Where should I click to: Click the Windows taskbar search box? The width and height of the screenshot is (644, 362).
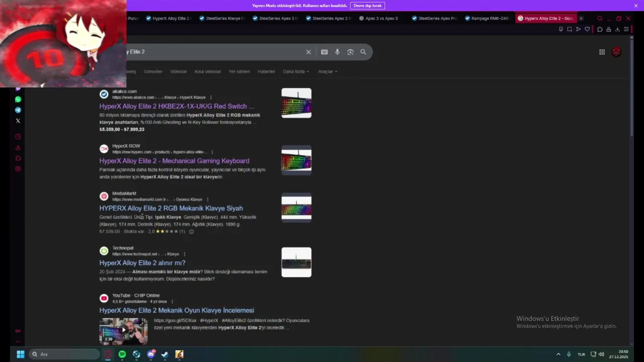click(x=63, y=354)
